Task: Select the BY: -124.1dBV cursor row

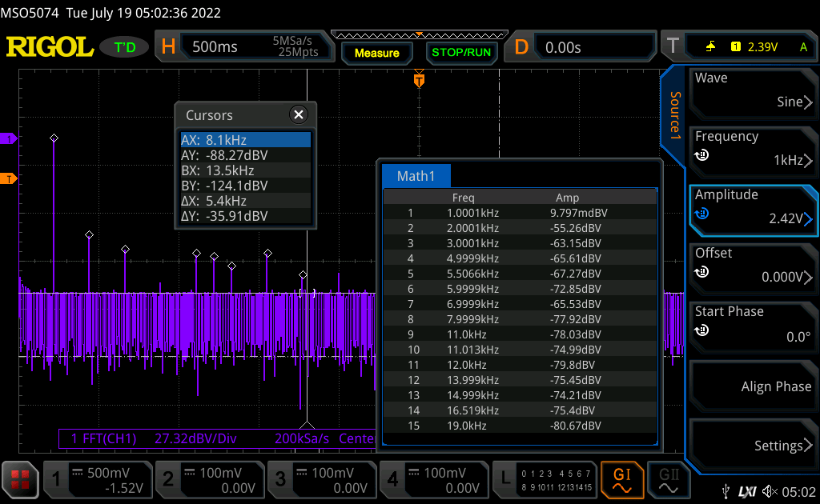Action: 245,186
